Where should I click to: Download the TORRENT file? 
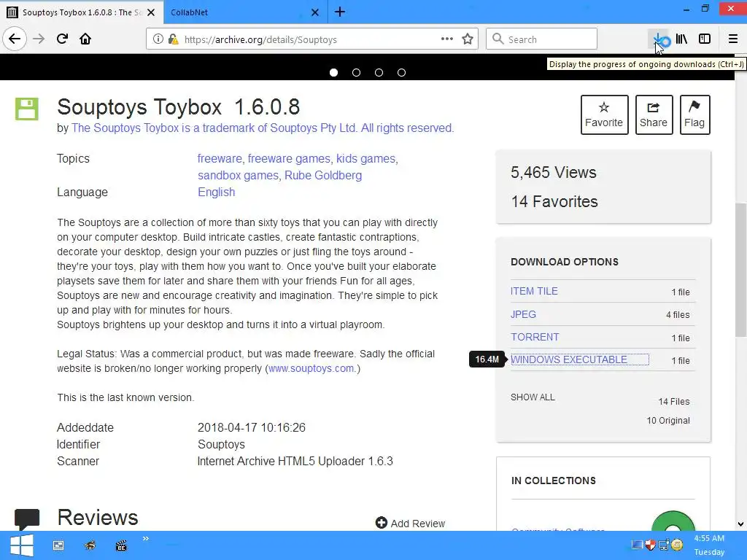coord(535,337)
